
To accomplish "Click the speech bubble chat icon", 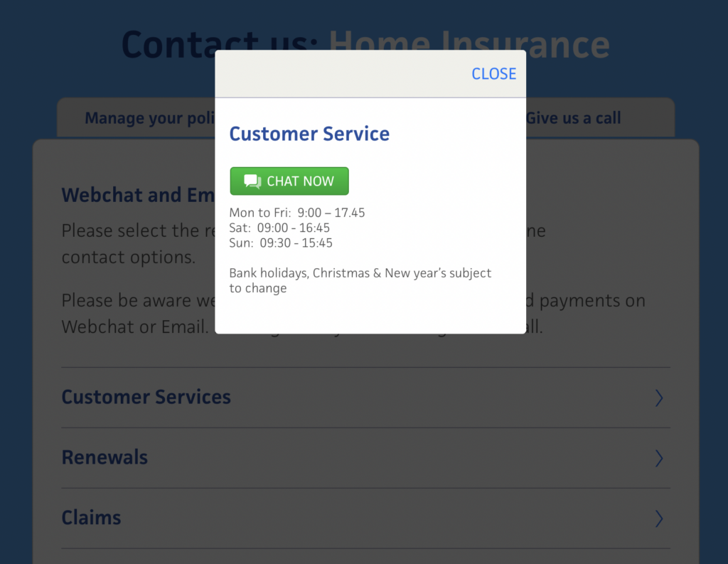I will pos(252,181).
